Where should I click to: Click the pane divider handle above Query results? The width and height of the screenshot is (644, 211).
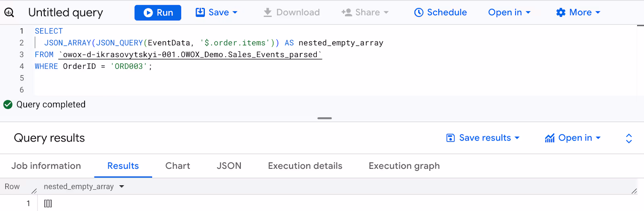[x=324, y=118]
